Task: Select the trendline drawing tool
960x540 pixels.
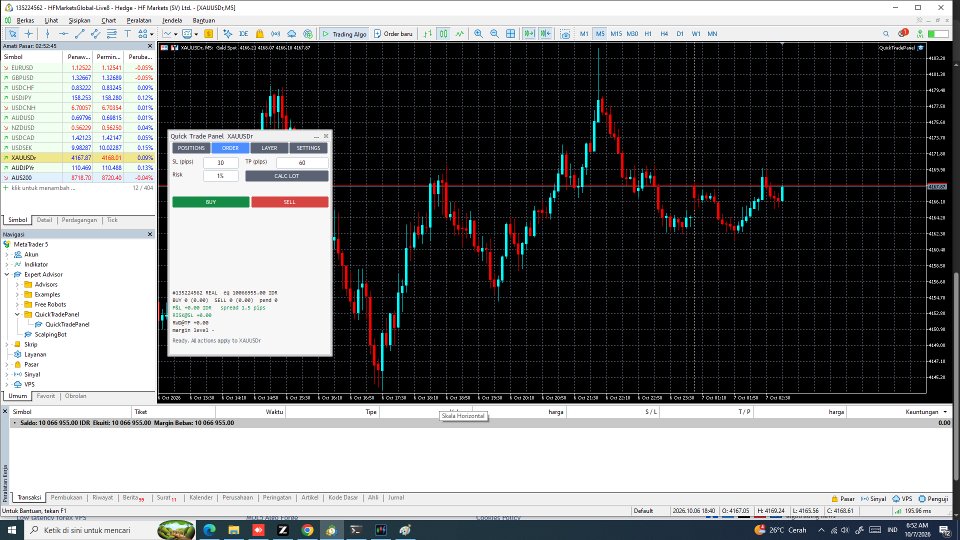Action: (80, 34)
